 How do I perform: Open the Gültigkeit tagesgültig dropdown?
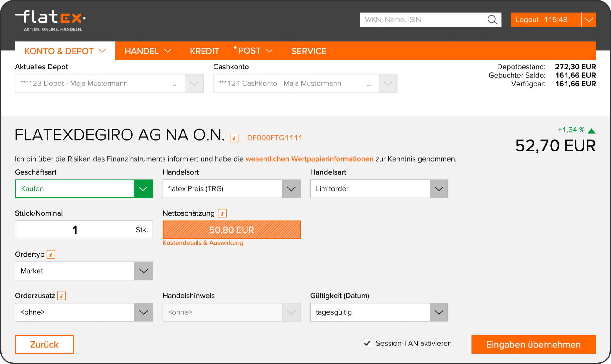pos(439,312)
